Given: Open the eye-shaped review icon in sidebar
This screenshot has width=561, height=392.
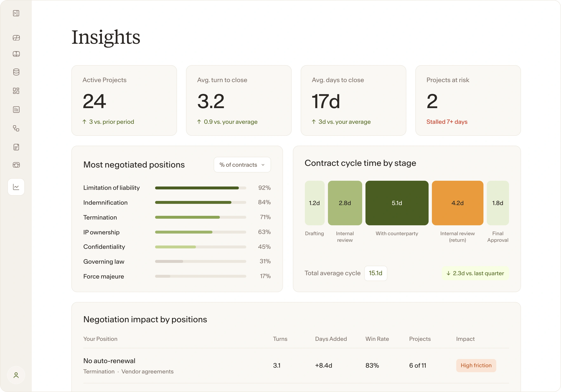Looking at the screenshot, I should [x=16, y=165].
